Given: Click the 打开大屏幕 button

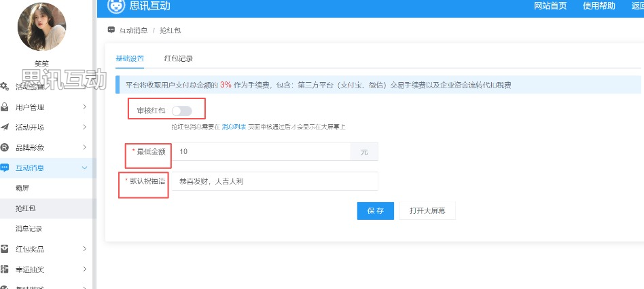Looking at the screenshot, I should point(427,210).
